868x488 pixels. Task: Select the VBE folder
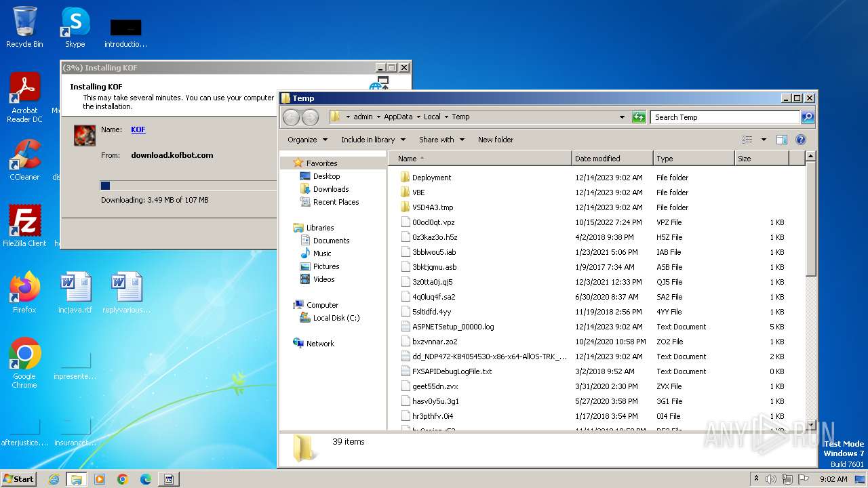point(418,192)
